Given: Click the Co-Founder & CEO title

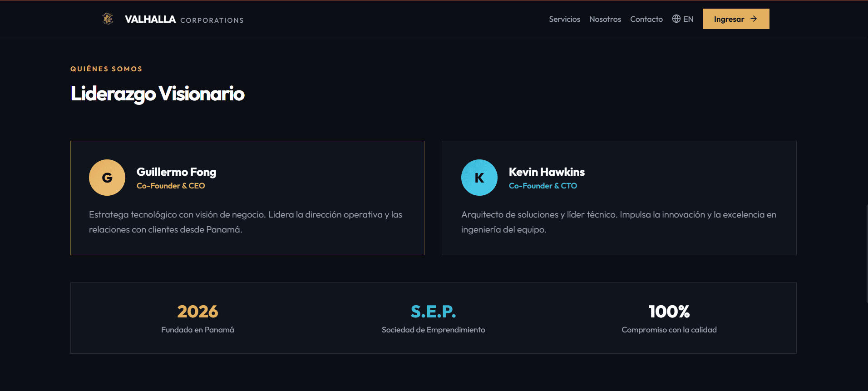Looking at the screenshot, I should pos(171,186).
